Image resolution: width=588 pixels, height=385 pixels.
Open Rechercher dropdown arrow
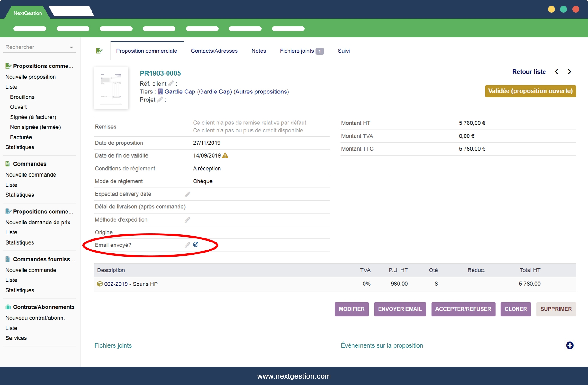click(71, 48)
